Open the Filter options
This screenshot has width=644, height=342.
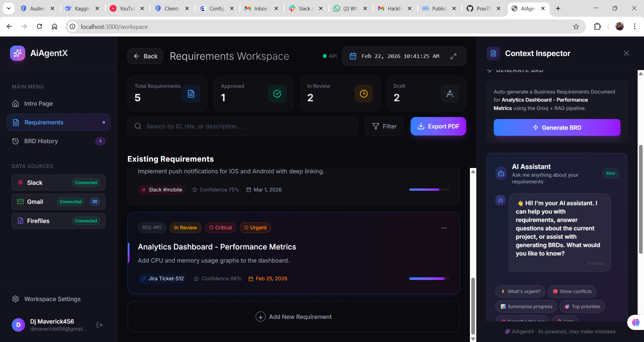[384, 126]
